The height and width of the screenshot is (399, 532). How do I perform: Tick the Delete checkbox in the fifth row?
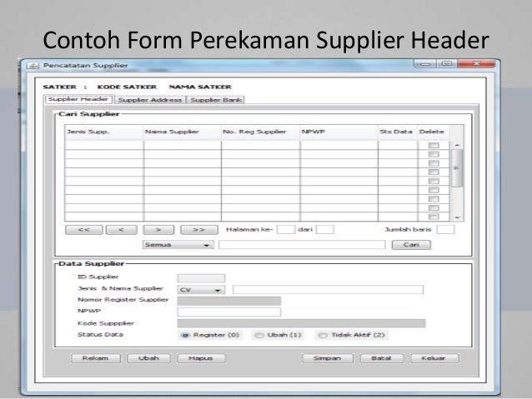click(434, 181)
